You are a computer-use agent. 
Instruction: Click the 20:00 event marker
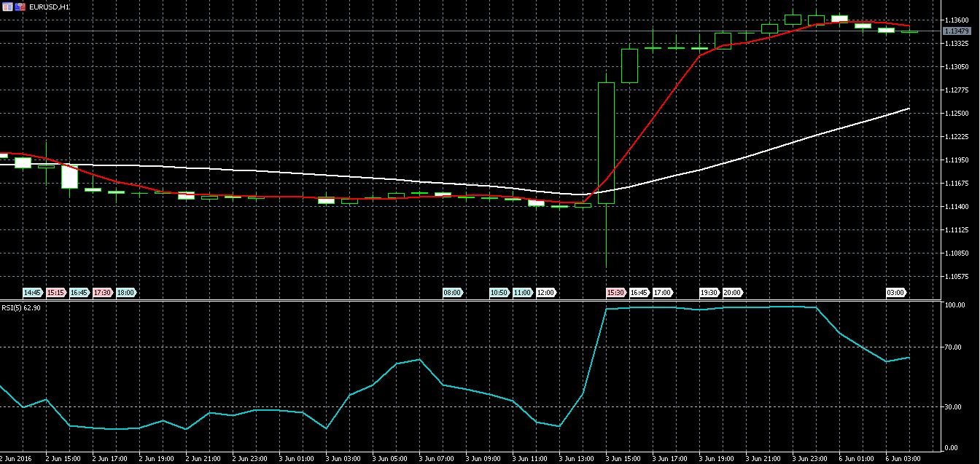pyautogui.click(x=732, y=292)
